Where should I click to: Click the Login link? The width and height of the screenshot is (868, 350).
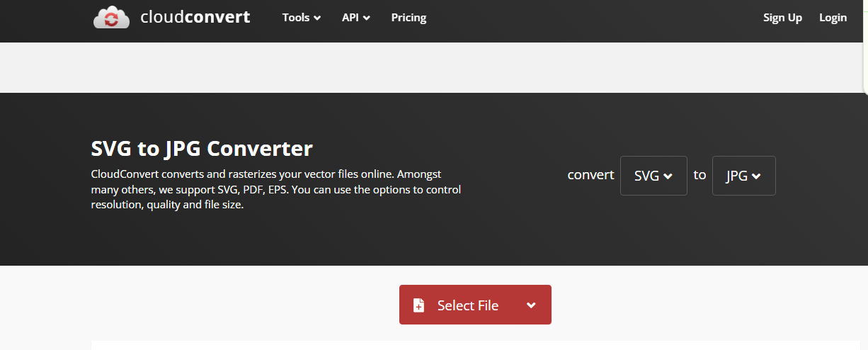coord(833,18)
